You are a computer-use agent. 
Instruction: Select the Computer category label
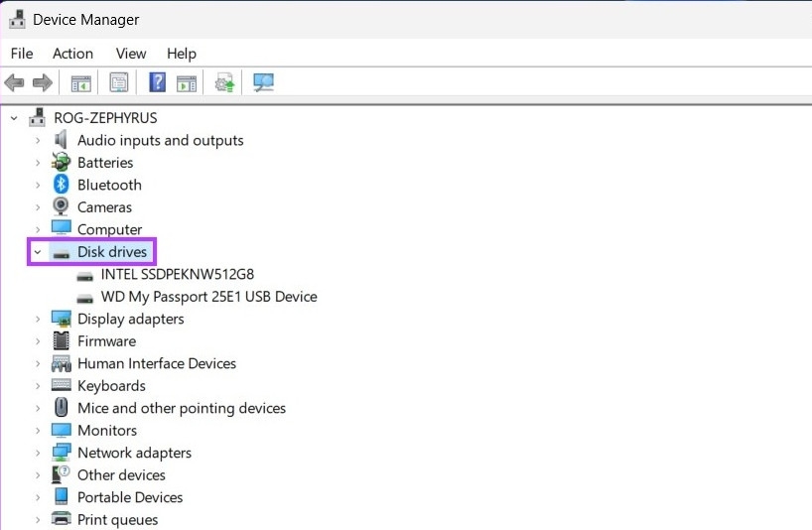110,229
